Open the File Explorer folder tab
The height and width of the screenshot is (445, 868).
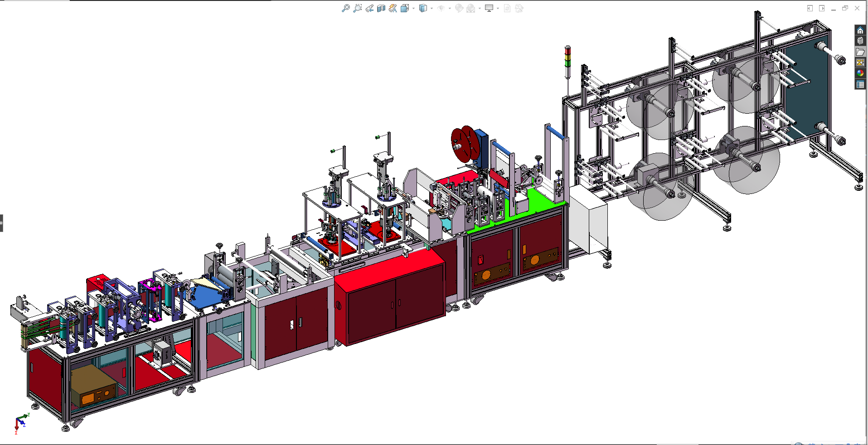860,52
